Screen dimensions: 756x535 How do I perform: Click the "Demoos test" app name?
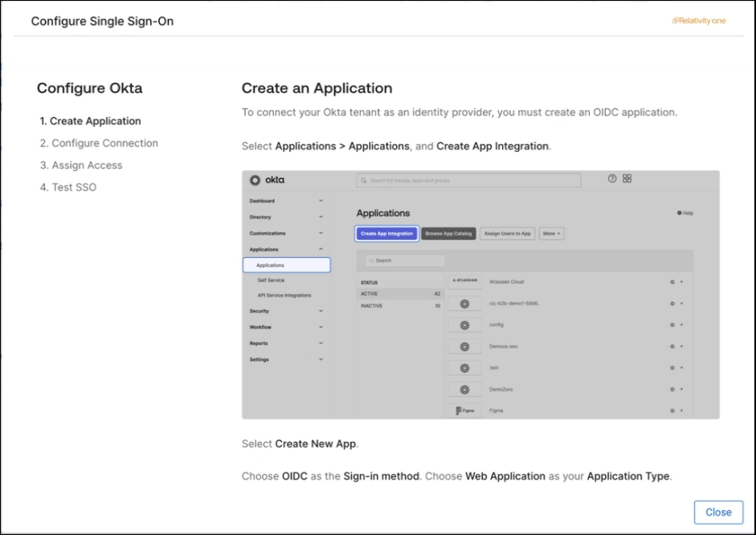[504, 346]
